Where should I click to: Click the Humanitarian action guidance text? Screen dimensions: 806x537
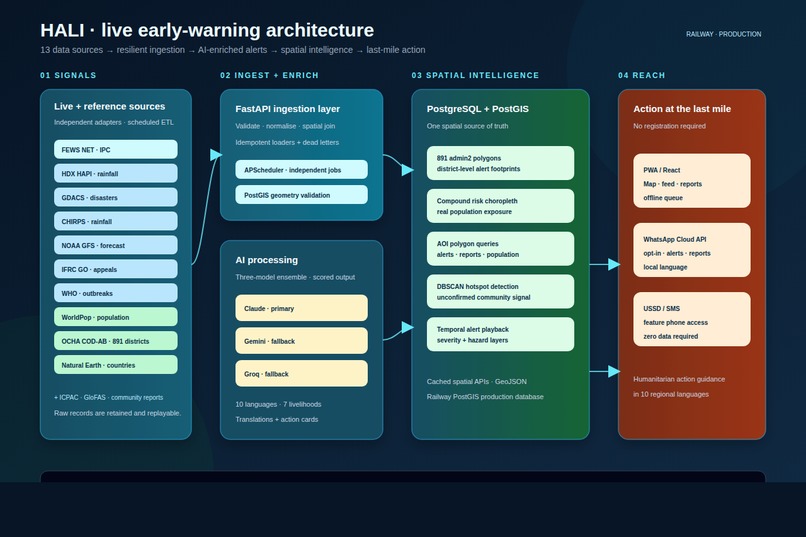pos(679,379)
